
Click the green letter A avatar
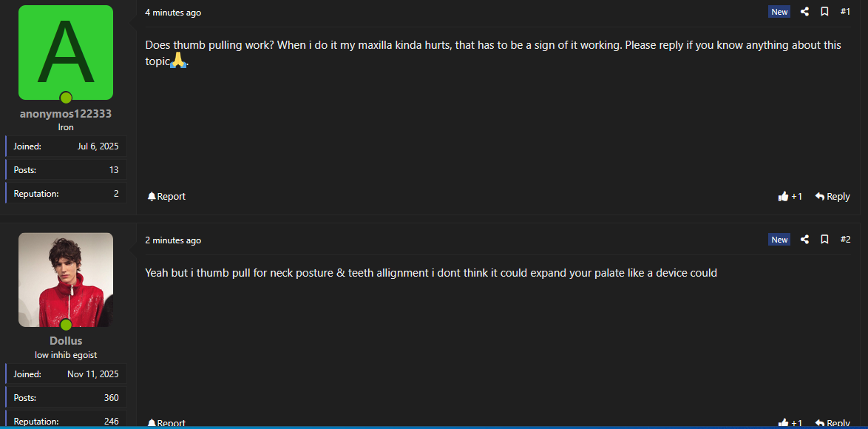(x=66, y=53)
